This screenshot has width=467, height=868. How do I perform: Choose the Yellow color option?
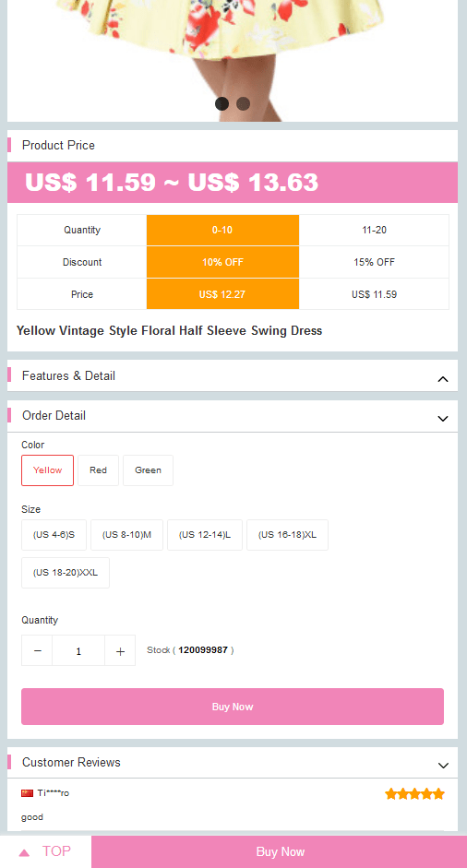point(48,470)
